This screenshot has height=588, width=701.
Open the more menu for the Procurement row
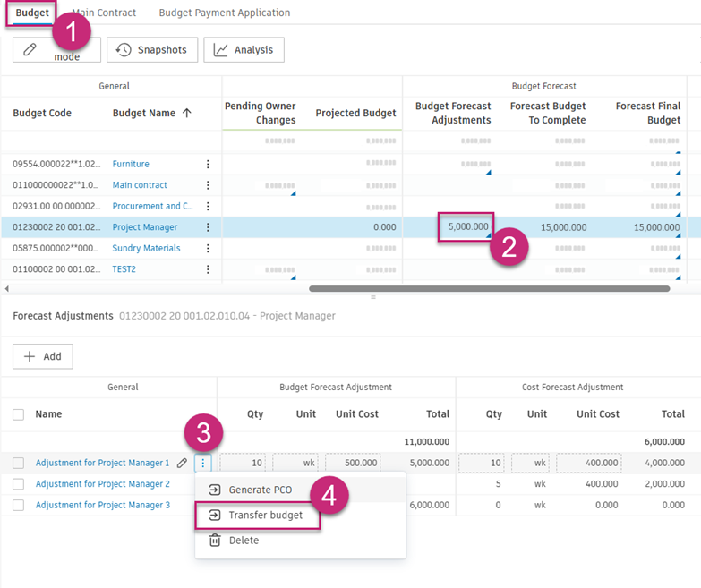[x=208, y=206]
